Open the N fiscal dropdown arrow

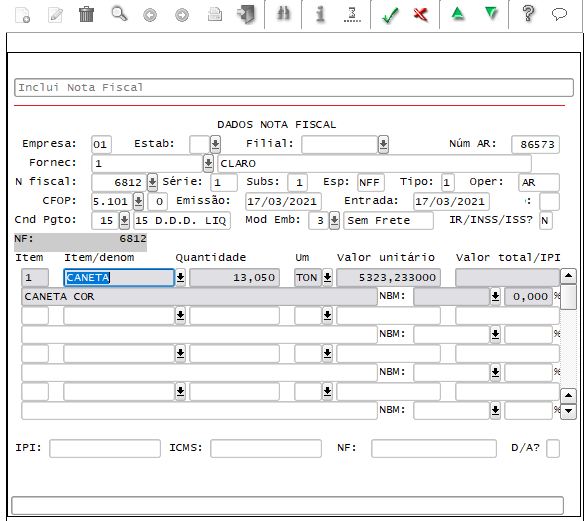[152, 182]
